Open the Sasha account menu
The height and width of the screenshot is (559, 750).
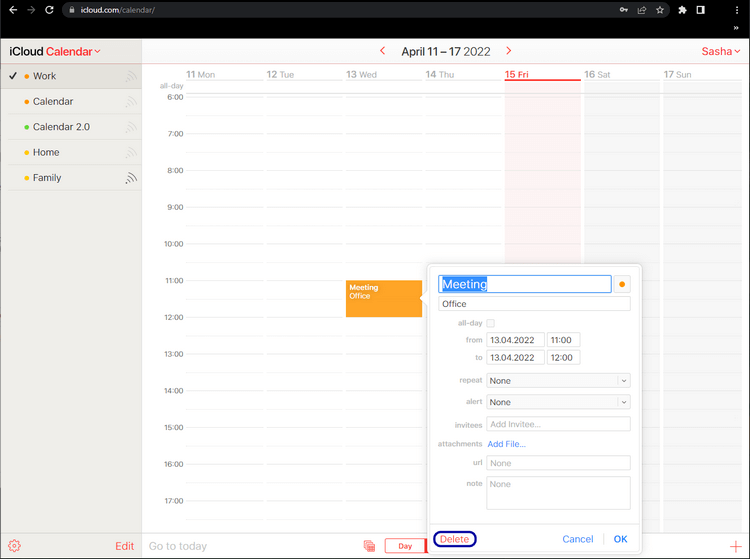[720, 51]
